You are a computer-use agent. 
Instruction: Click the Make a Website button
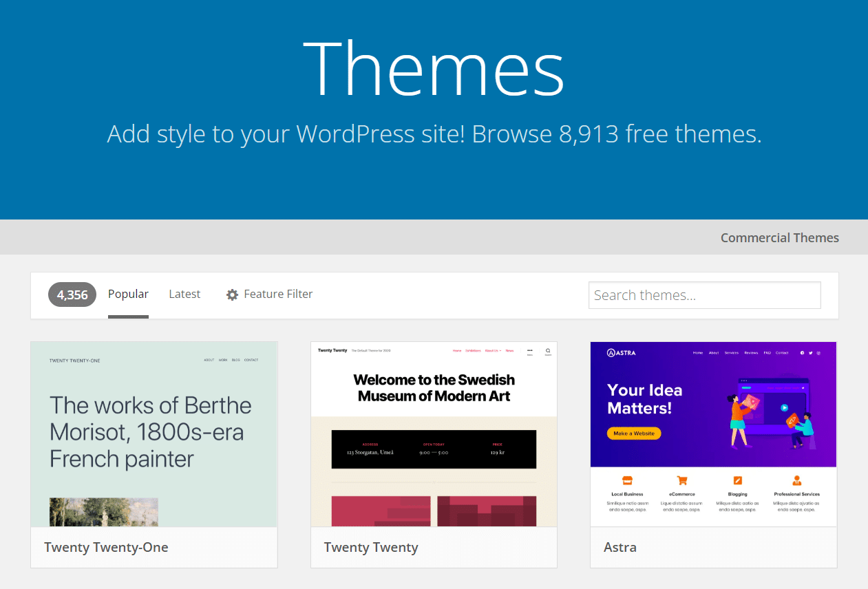coord(633,433)
